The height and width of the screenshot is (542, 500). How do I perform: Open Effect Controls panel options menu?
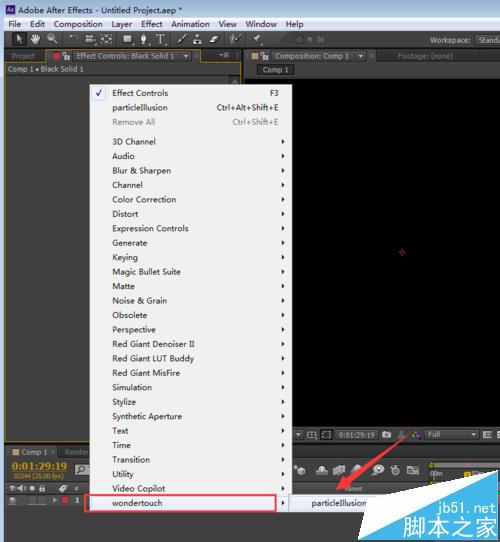[x=225, y=55]
